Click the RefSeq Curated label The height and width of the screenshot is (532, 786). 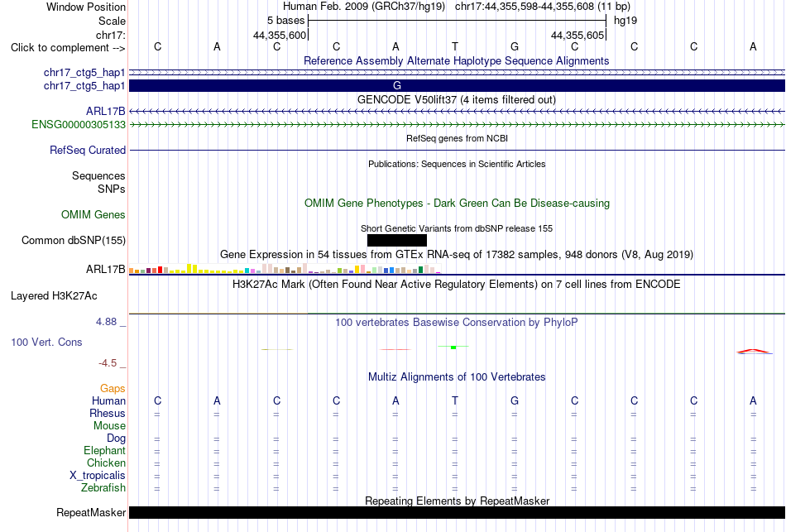(88, 150)
